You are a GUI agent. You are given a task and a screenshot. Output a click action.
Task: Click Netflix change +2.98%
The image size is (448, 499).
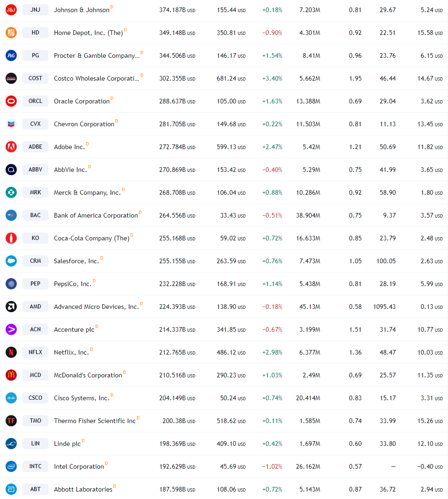pyautogui.click(x=272, y=352)
